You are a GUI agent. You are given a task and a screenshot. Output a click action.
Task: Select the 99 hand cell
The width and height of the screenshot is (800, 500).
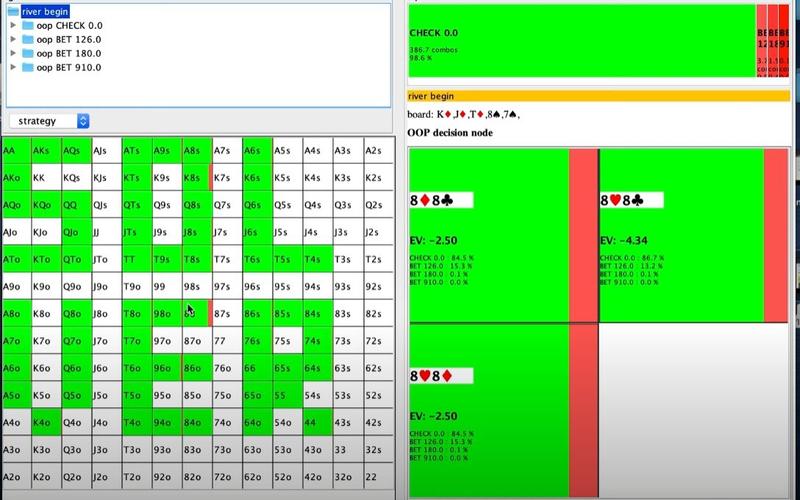tap(167, 286)
